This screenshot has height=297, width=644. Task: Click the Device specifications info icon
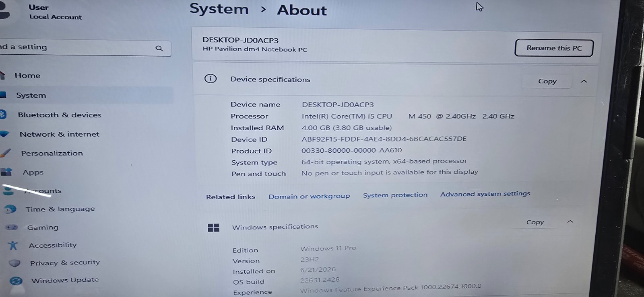pos(211,78)
